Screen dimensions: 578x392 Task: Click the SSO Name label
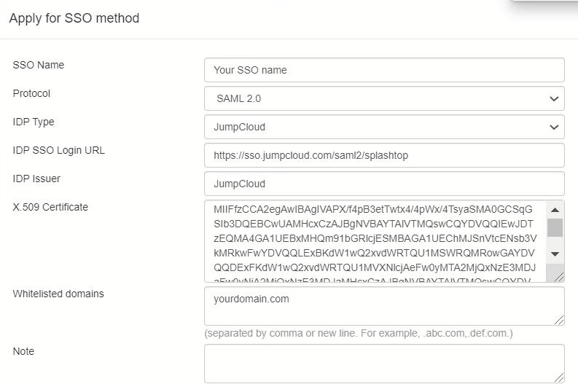click(39, 65)
